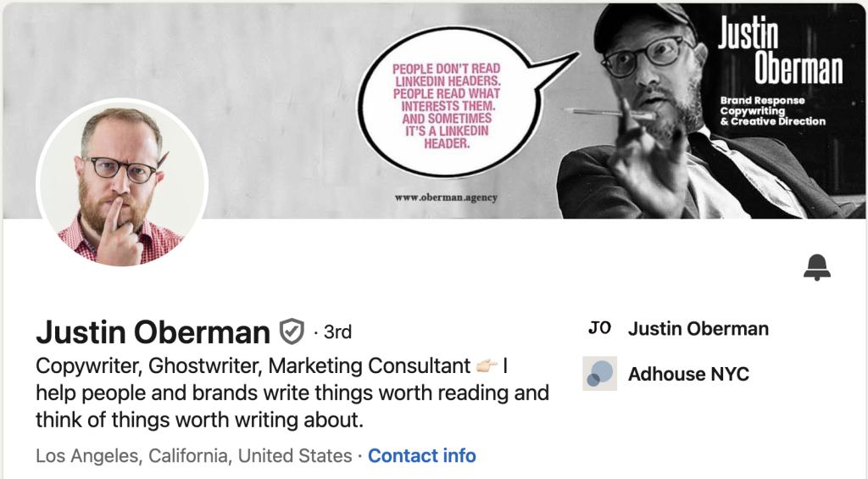Select Justin Oberman text beside JO logo
Viewport: 868px width, 479px height.
[x=698, y=329]
